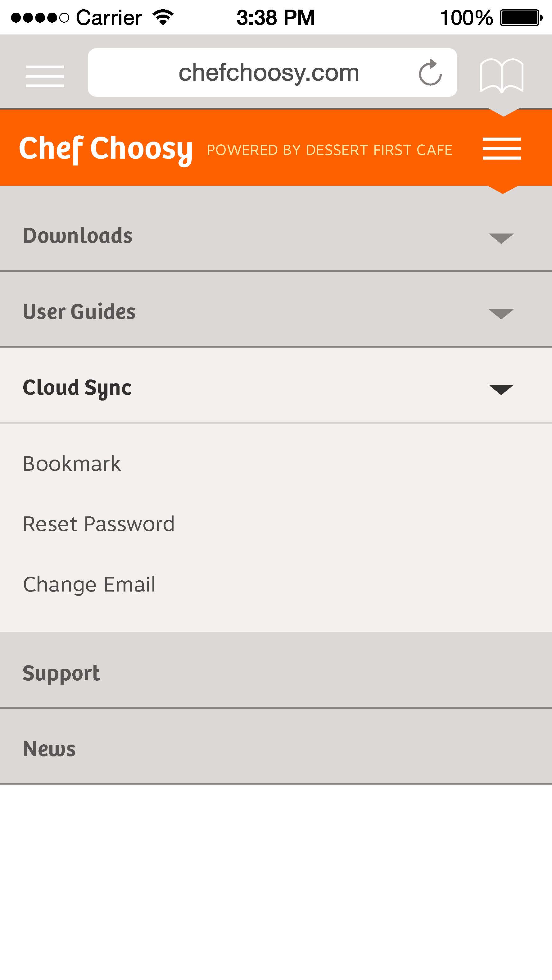Expand the Downloads arrow
The image size is (552, 980).
(x=501, y=238)
